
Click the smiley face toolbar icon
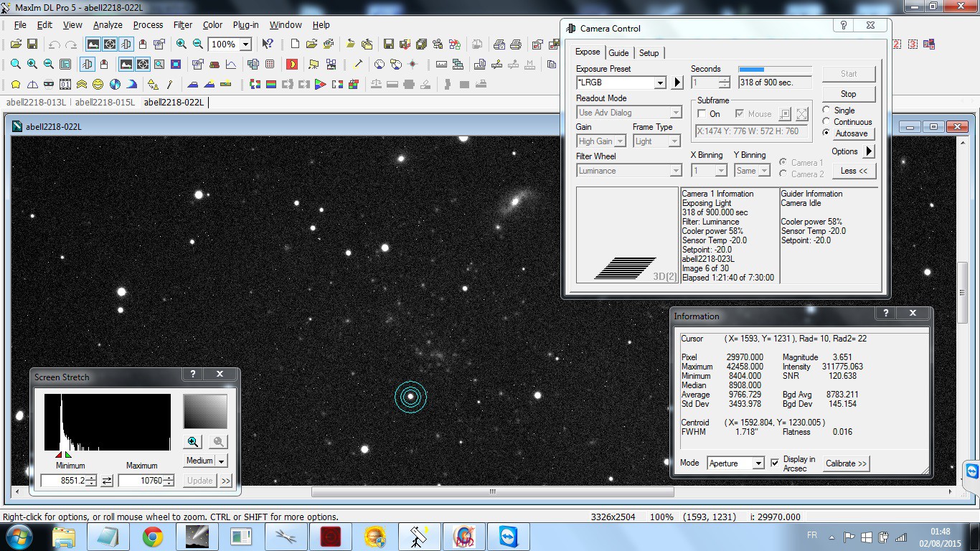click(98, 85)
